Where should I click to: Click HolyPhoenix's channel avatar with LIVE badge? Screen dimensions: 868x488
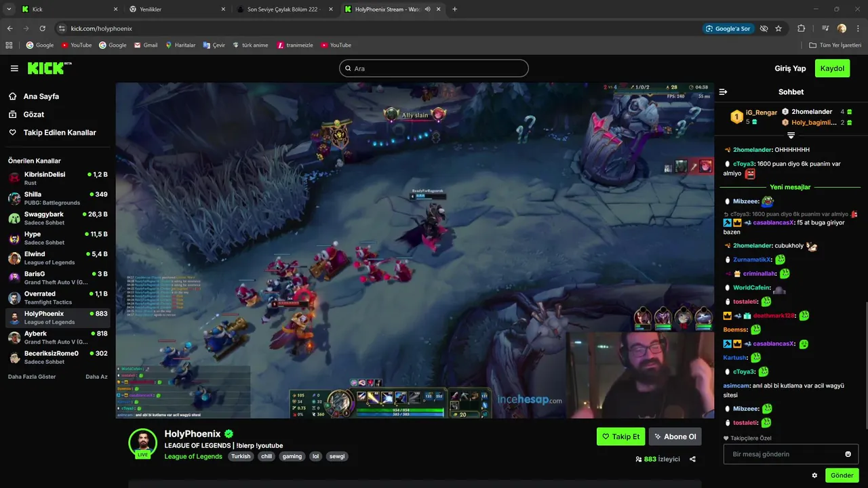coord(142,443)
